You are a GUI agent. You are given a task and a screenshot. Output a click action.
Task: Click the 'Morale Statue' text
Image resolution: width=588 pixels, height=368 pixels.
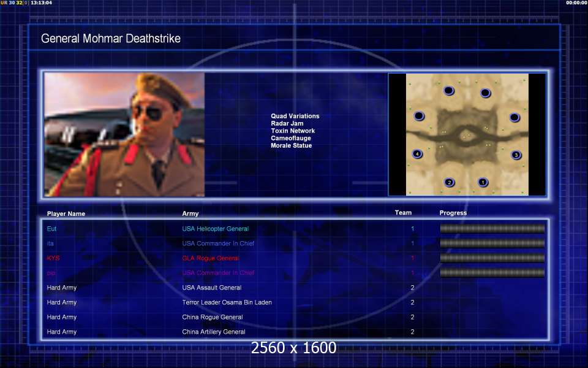pyautogui.click(x=292, y=145)
